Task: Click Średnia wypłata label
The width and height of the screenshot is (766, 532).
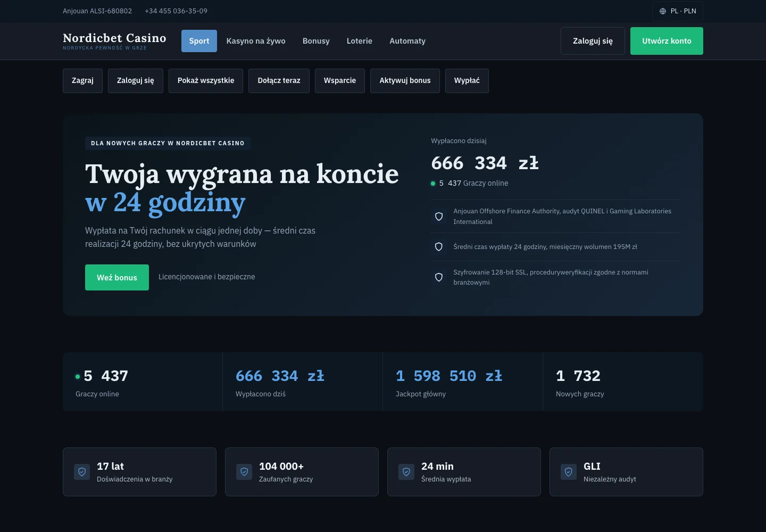Action: (x=446, y=479)
